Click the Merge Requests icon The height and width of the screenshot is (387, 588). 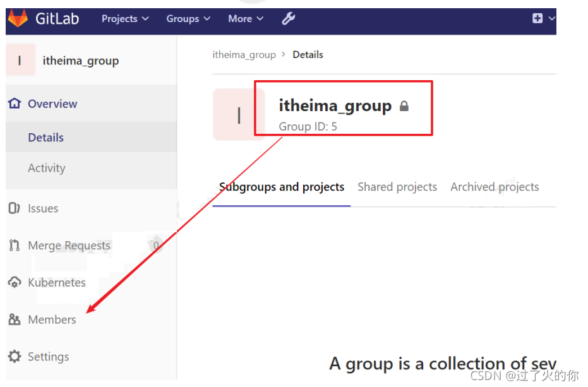pyautogui.click(x=15, y=245)
